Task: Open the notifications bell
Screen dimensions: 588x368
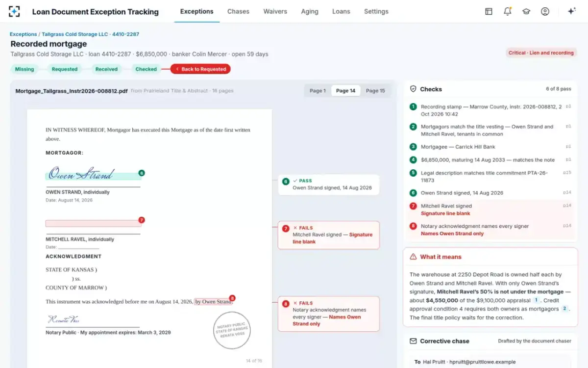Action: 507,11
